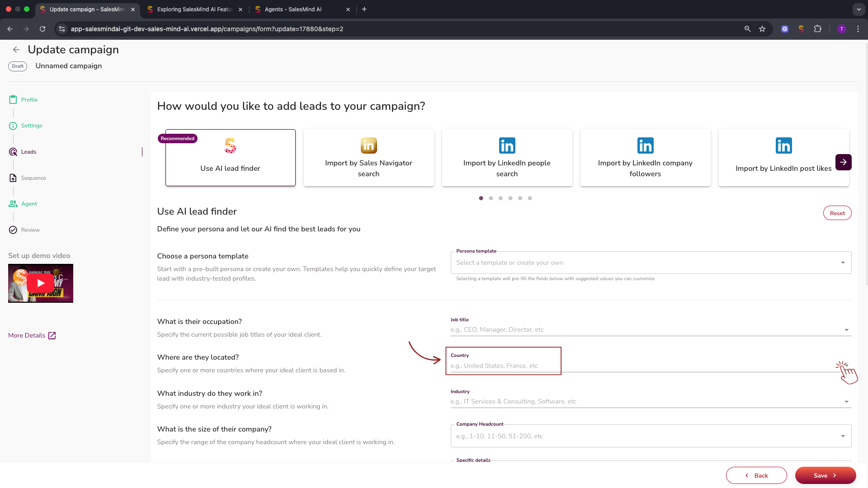This screenshot has height=488, width=868.
Task: Expand the Company Headcount dropdown
Action: pyautogui.click(x=843, y=436)
